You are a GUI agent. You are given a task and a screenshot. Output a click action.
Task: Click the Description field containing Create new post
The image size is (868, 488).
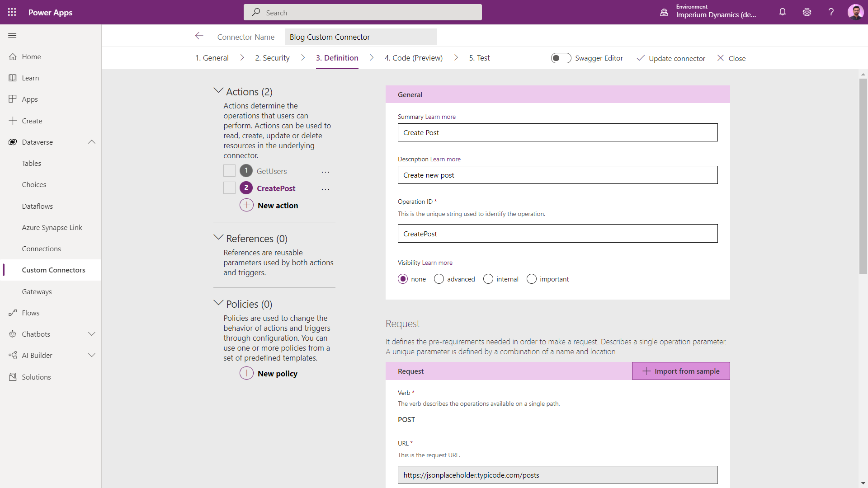click(x=557, y=175)
